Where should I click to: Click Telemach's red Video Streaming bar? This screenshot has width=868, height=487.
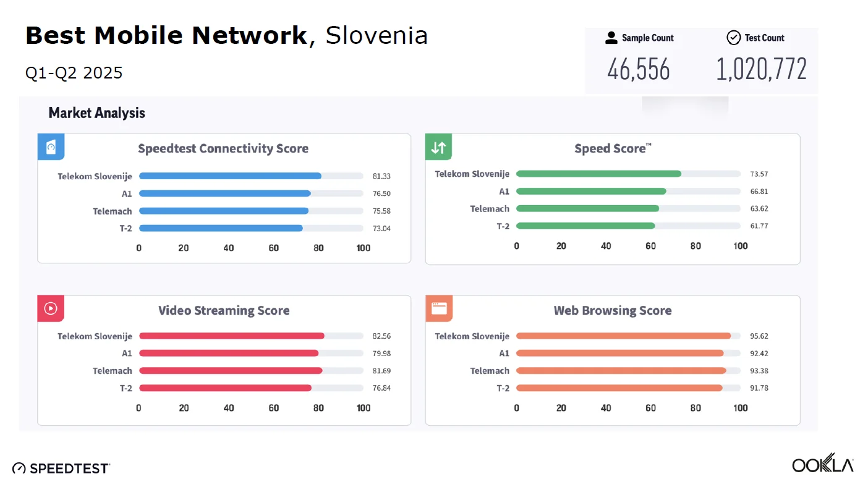click(231, 371)
